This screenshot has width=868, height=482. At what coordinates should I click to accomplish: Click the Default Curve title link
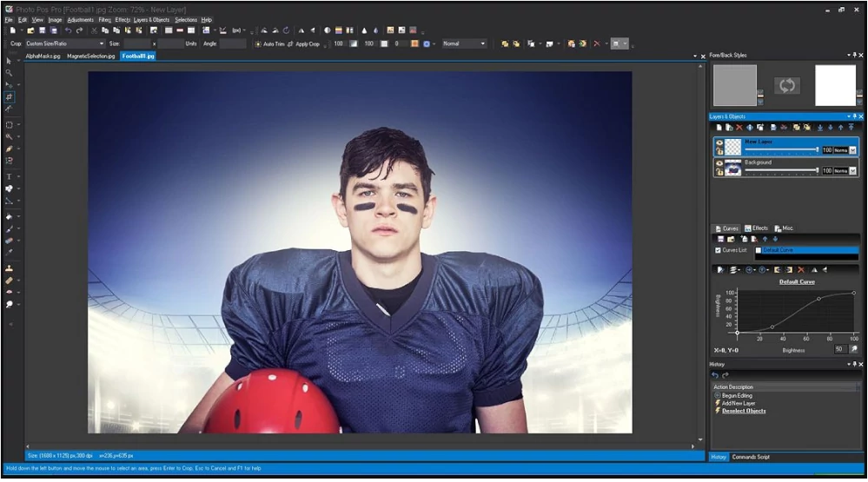click(797, 281)
